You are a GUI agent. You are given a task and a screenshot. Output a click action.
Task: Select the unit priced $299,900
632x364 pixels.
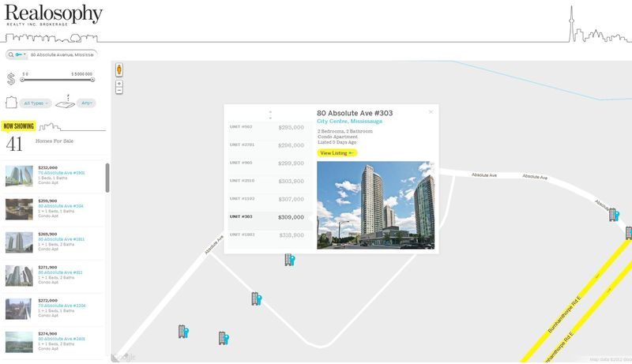pyautogui.click(x=270, y=163)
